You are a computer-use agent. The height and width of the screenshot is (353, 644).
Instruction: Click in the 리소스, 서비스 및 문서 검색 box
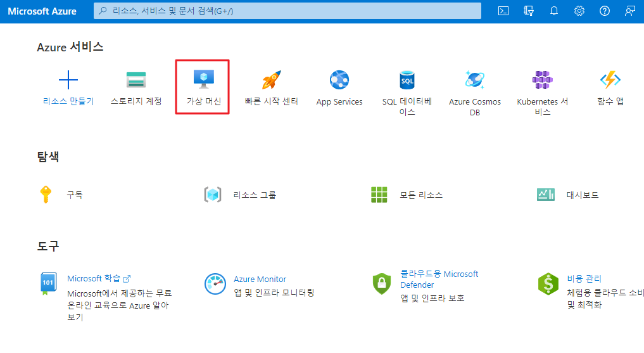click(287, 11)
